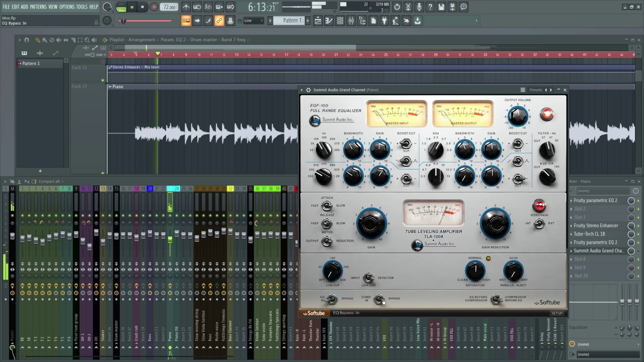Flip the EQ before compressor routing switch
This screenshot has height=362, width=644.
(x=496, y=300)
